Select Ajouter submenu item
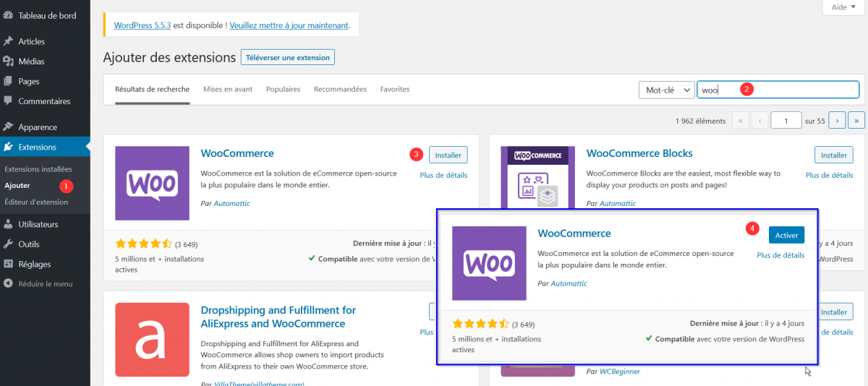 click(17, 186)
